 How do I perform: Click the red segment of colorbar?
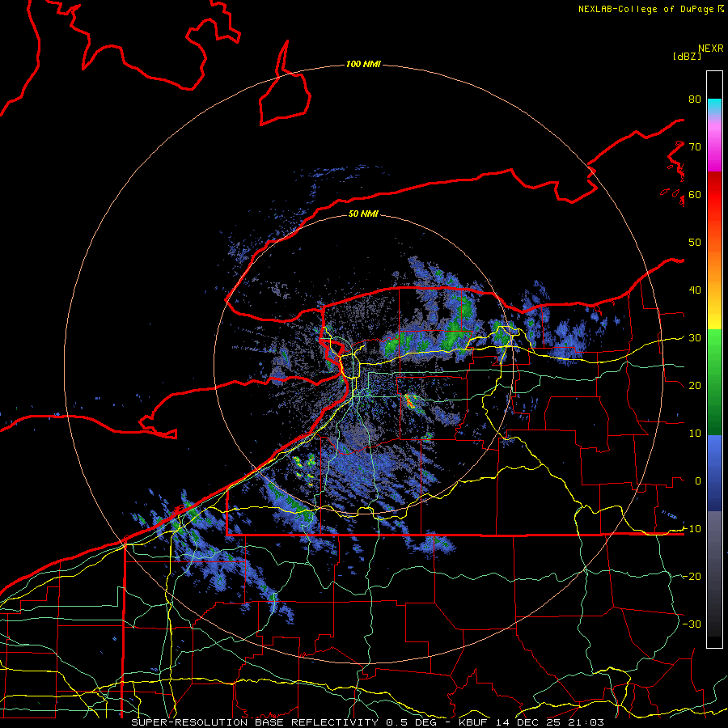coord(714,195)
